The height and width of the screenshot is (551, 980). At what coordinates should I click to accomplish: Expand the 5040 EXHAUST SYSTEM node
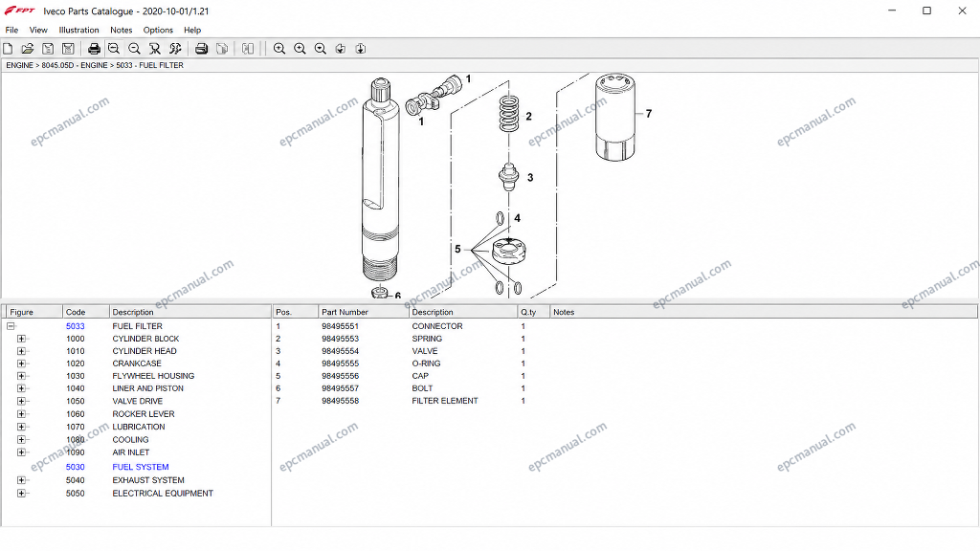pyautogui.click(x=21, y=480)
